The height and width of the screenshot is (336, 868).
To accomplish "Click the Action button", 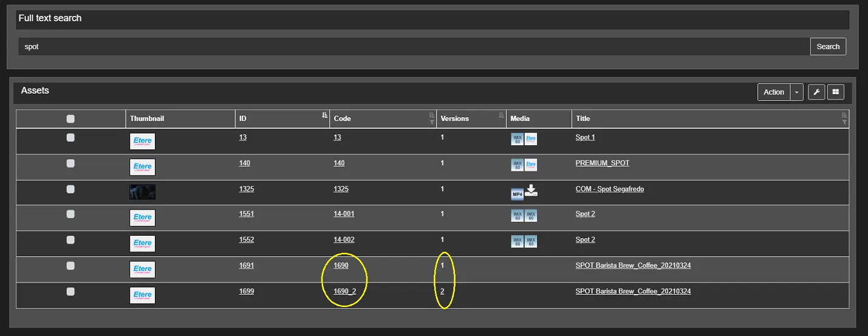I will (773, 92).
